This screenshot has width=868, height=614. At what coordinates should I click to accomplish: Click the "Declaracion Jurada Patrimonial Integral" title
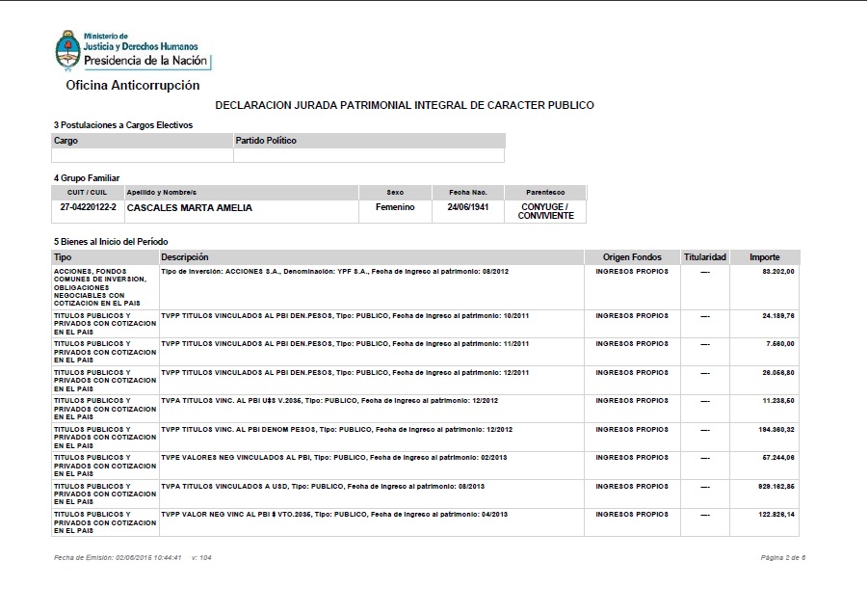point(404,105)
